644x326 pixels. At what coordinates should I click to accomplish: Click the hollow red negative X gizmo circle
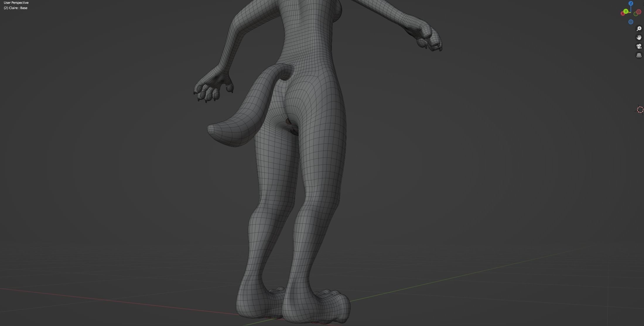click(x=639, y=12)
